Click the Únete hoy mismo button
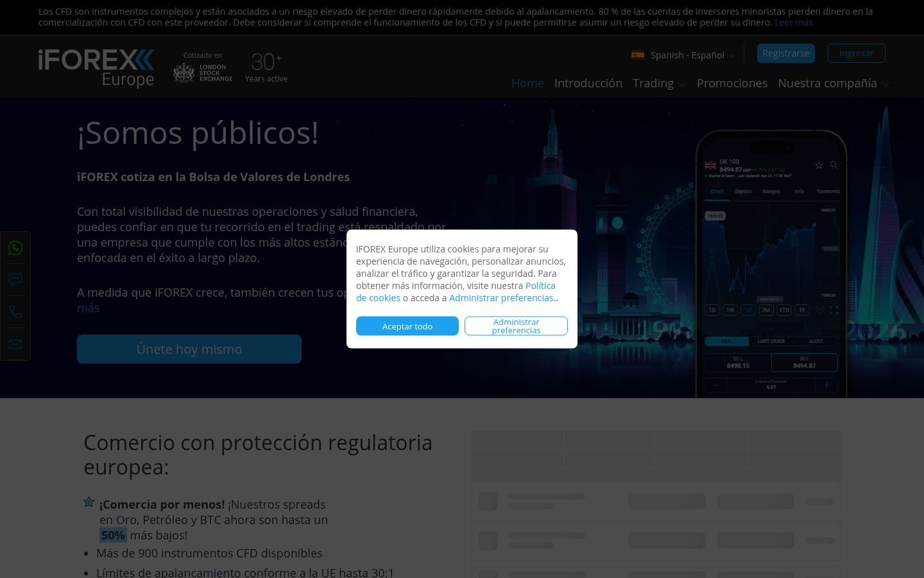924x578 pixels. point(189,349)
